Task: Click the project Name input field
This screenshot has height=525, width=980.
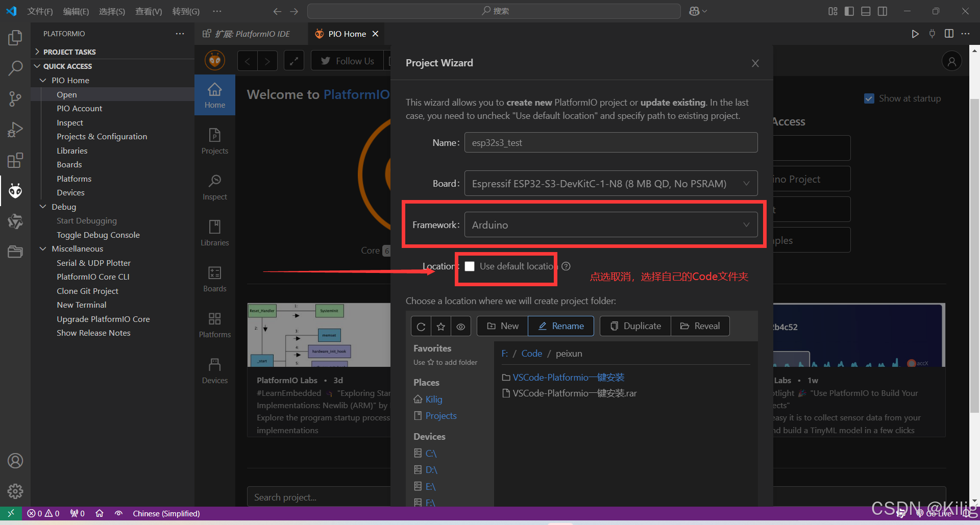Action: [611, 142]
